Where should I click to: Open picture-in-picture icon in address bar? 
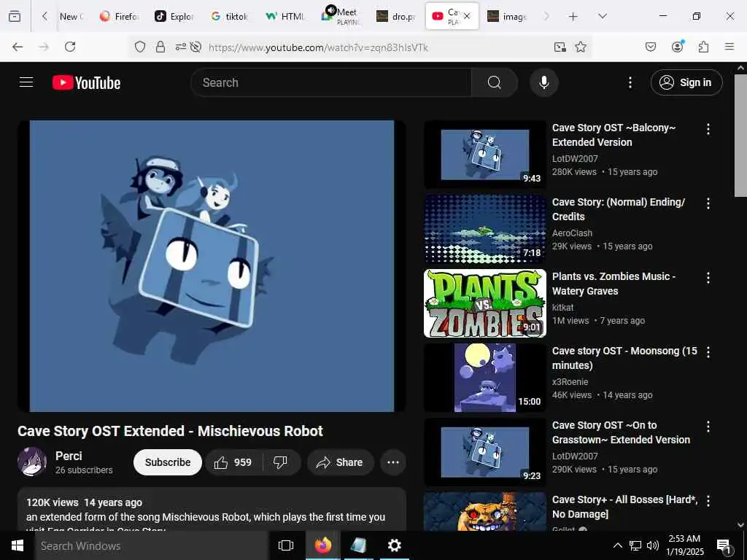[x=560, y=47]
